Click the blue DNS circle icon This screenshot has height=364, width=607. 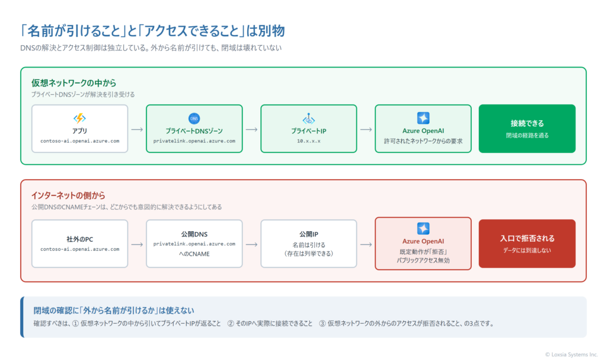coord(194,119)
